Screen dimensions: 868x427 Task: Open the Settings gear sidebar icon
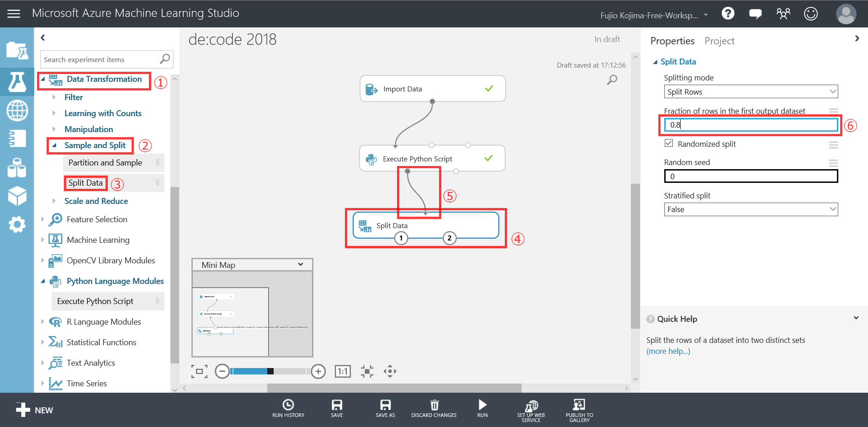point(17,224)
